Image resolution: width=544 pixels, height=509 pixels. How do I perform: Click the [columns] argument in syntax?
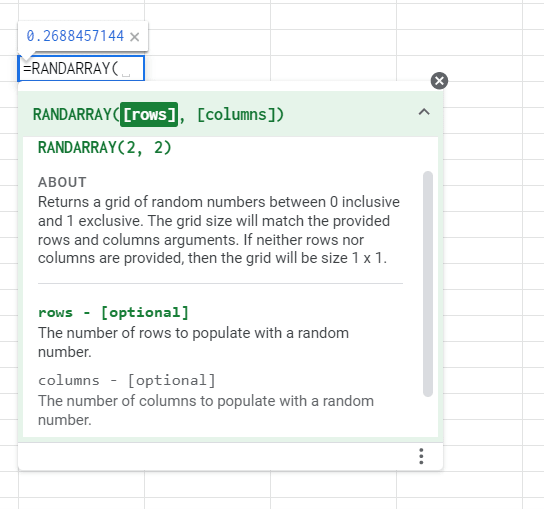[237, 114]
